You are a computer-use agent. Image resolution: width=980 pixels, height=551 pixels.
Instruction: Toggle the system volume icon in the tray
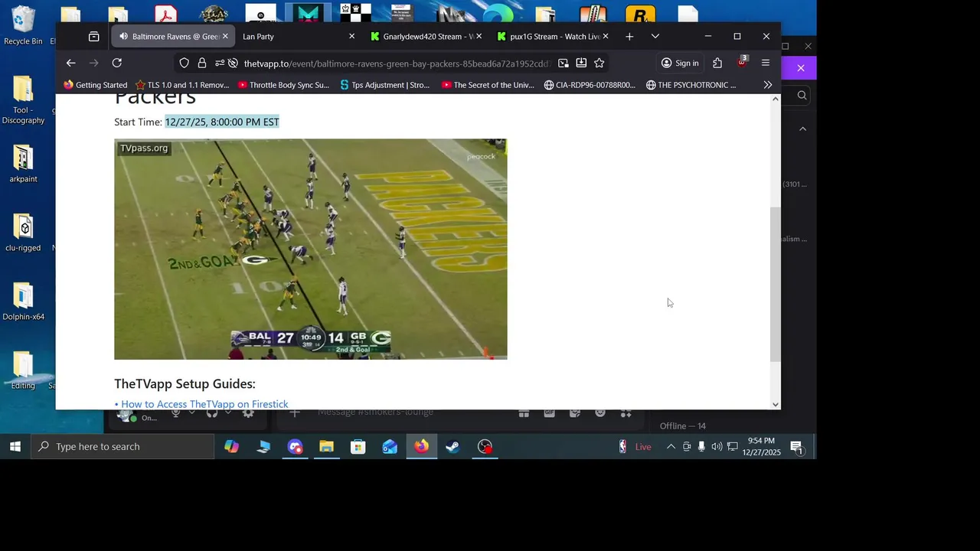click(x=717, y=447)
